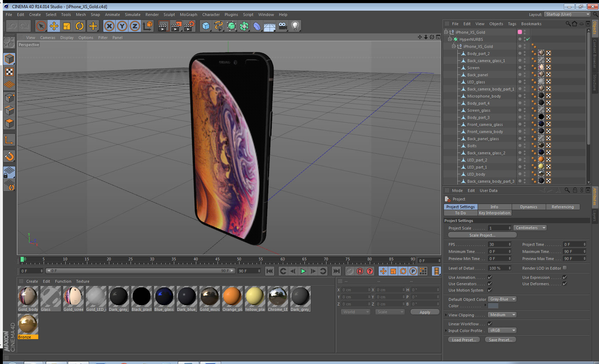The width and height of the screenshot is (599, 364).
Task: Toggle the Use Generators checkbox
Action: pyautogui.click(x=490, y=283)
